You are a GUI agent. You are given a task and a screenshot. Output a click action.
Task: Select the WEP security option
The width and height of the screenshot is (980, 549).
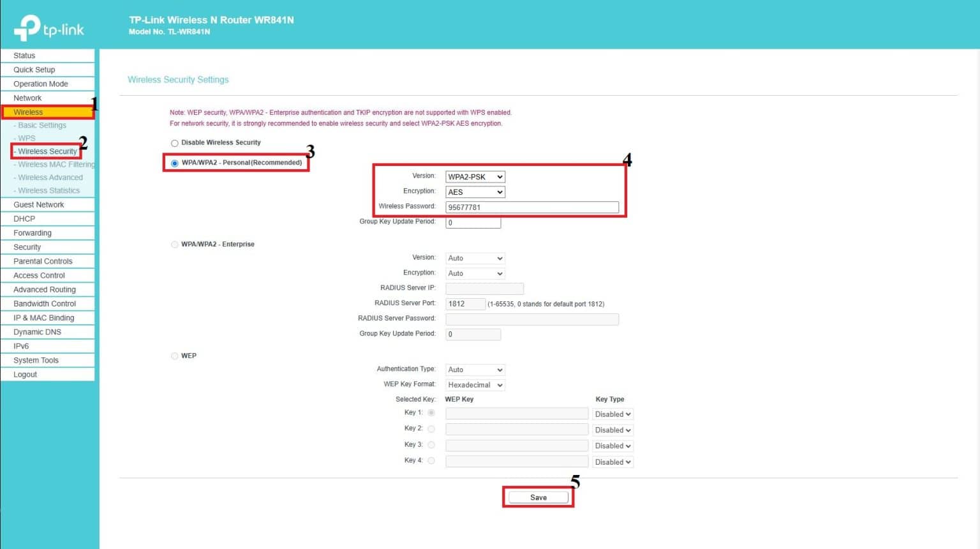coord(175,356)
